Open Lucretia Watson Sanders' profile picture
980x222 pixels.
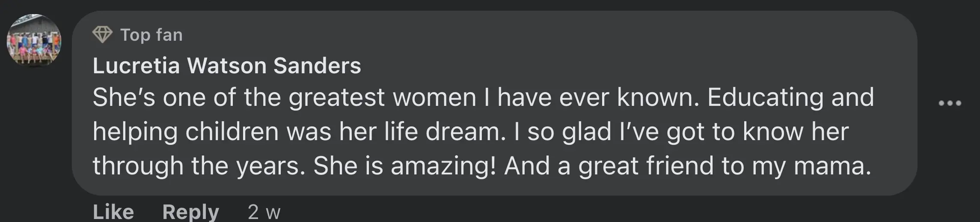[x=34, y=41]
